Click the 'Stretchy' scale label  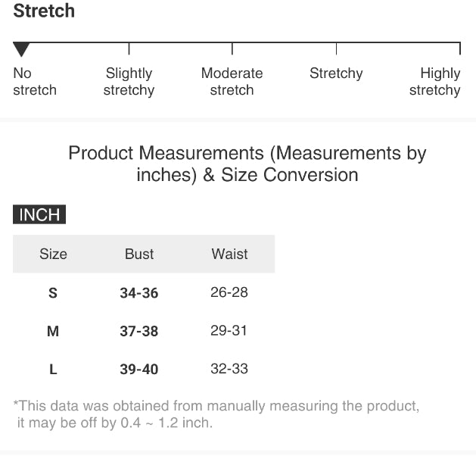(336, 73)
